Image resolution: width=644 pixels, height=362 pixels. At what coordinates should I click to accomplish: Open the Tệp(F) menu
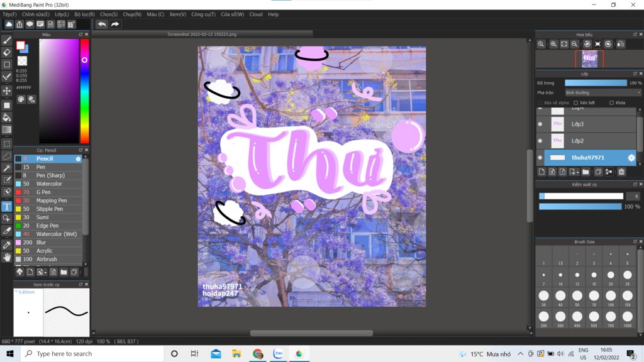point(9,14)
